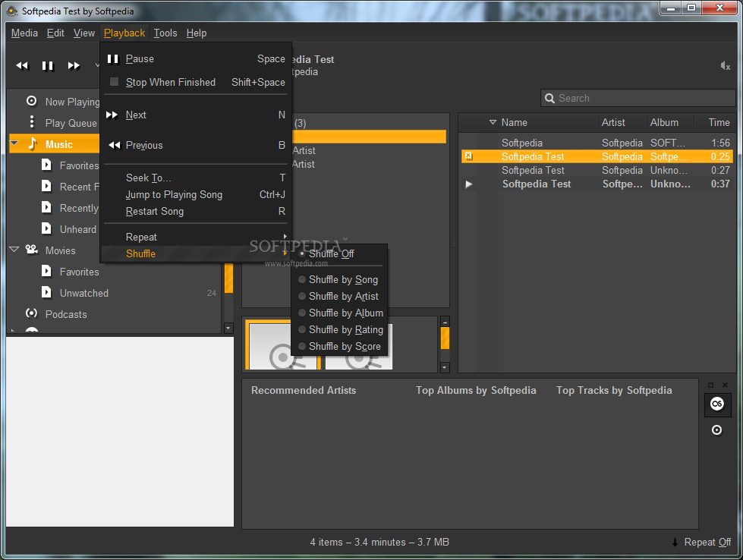
Task: Expand Repeat submenu
Action: click(195, 237)
